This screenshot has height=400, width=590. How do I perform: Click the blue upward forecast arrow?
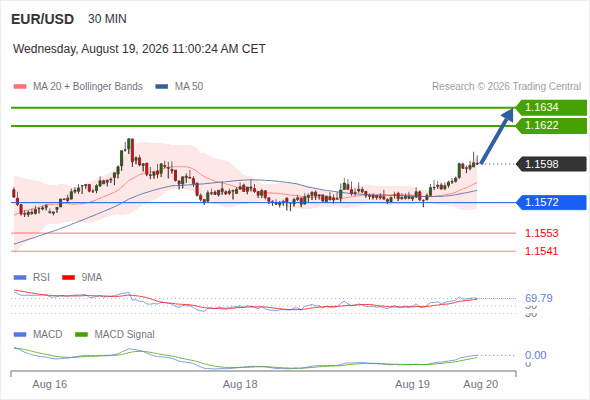click(497, 136)
